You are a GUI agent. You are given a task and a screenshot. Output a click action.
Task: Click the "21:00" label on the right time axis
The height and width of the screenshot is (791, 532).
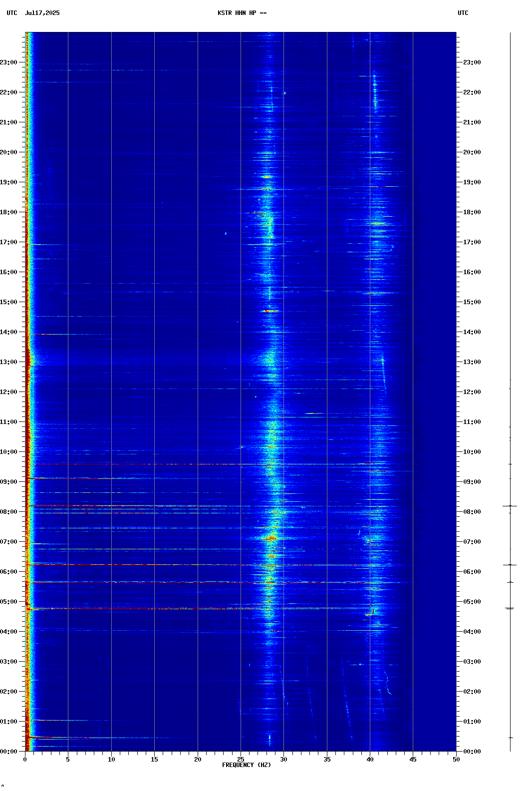(472, 122)
